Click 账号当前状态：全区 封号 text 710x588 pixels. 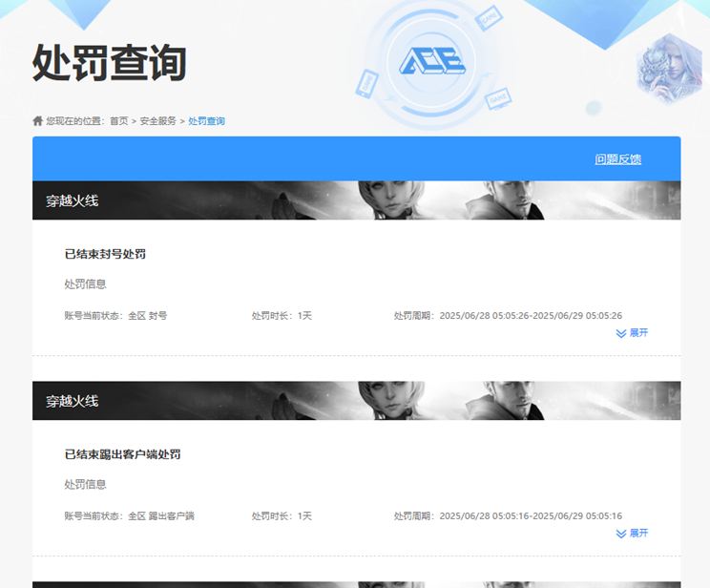click(x=115, y=315)
